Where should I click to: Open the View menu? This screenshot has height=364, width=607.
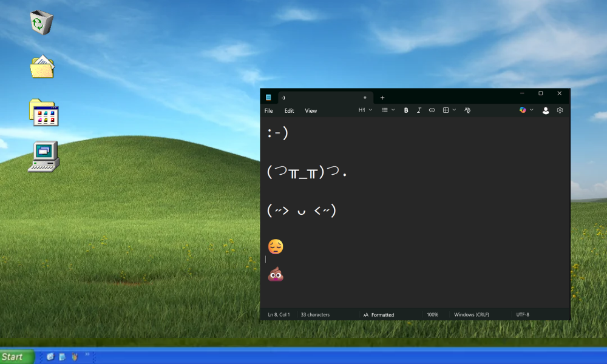(x=311, y=110)
